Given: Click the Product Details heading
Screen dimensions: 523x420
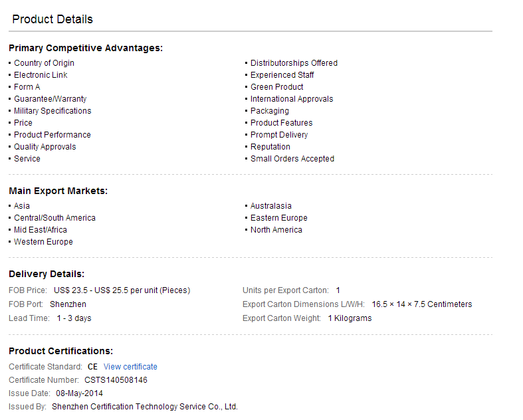Looking at the screenshot, I should [52, 19].
